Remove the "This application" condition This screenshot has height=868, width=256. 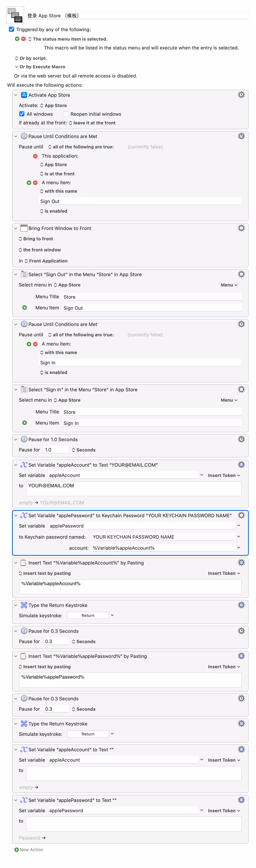[x=35, y=156]
